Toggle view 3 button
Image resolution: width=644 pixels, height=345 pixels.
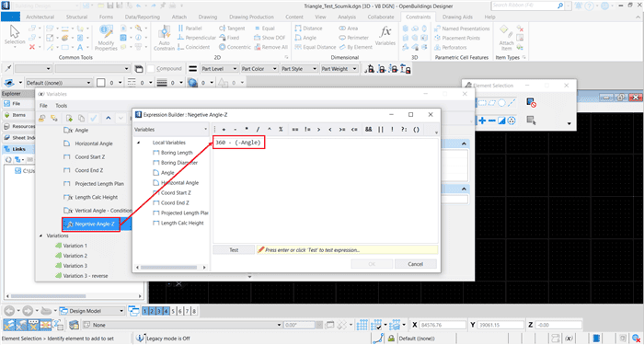coord(159,311)
